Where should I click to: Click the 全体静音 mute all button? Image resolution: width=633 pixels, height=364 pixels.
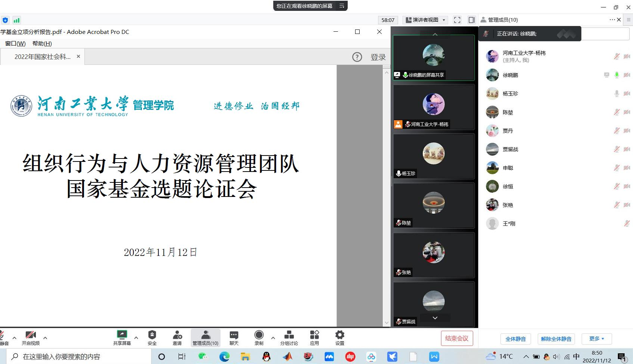tap(515, 339)
